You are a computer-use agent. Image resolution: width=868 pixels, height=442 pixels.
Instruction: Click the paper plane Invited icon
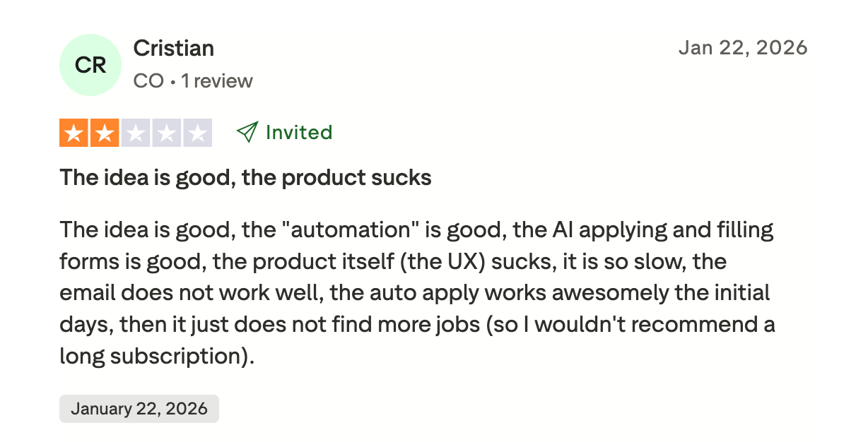(247, 132)
